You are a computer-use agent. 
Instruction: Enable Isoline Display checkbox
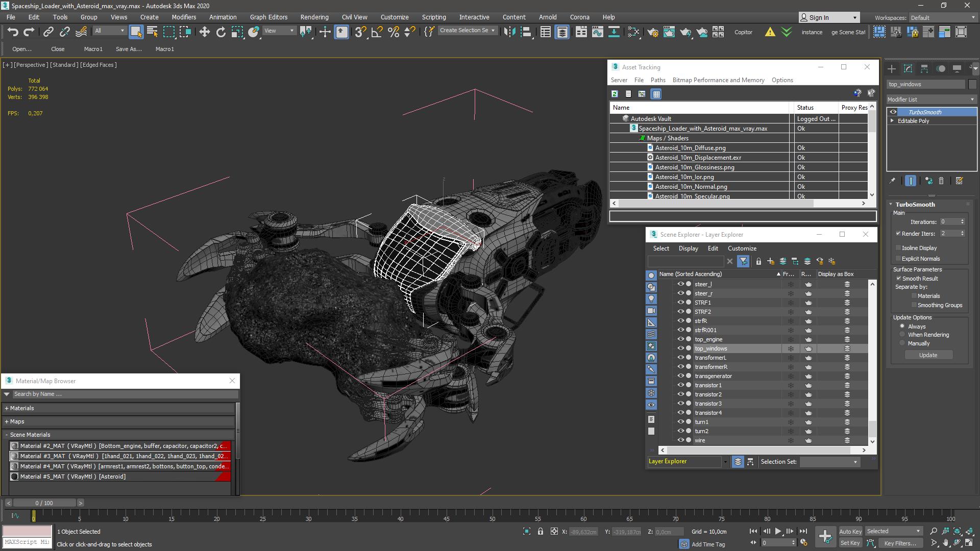coord(898,248)
